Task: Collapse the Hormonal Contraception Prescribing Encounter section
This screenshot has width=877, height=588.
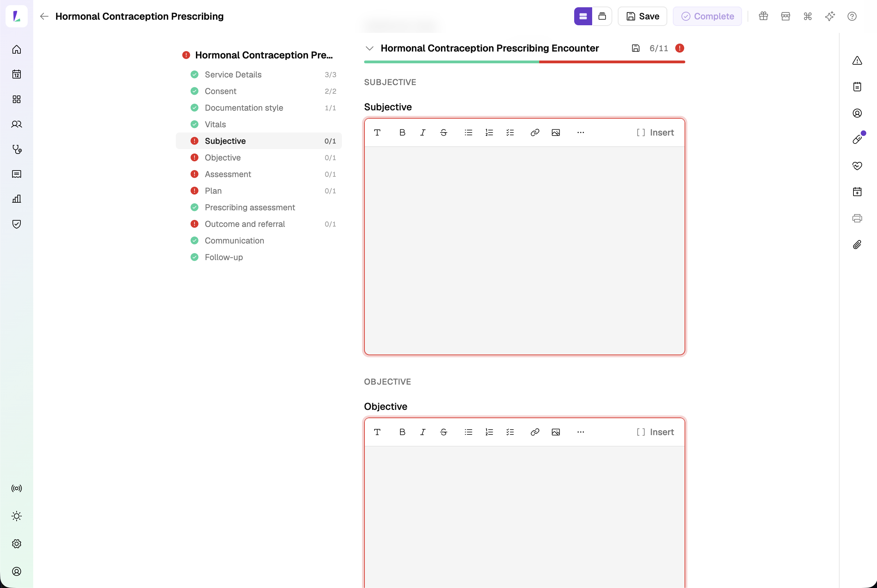Action: (370, 48)
